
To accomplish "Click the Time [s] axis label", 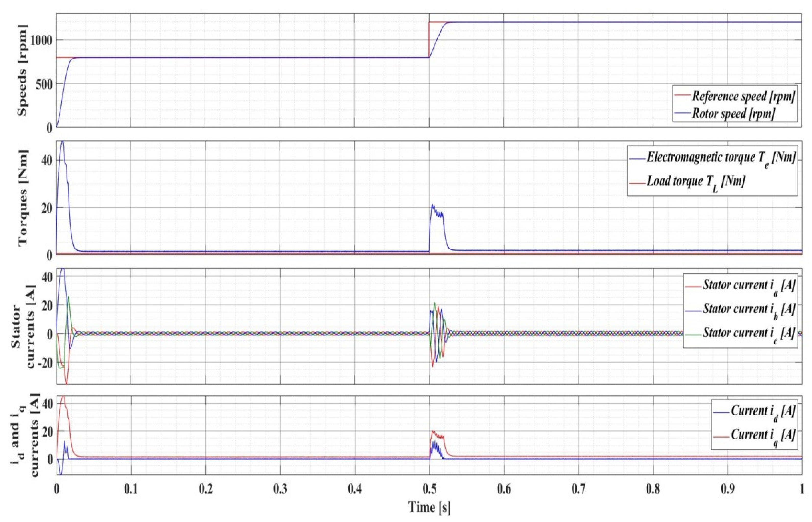I will (429, 508).
